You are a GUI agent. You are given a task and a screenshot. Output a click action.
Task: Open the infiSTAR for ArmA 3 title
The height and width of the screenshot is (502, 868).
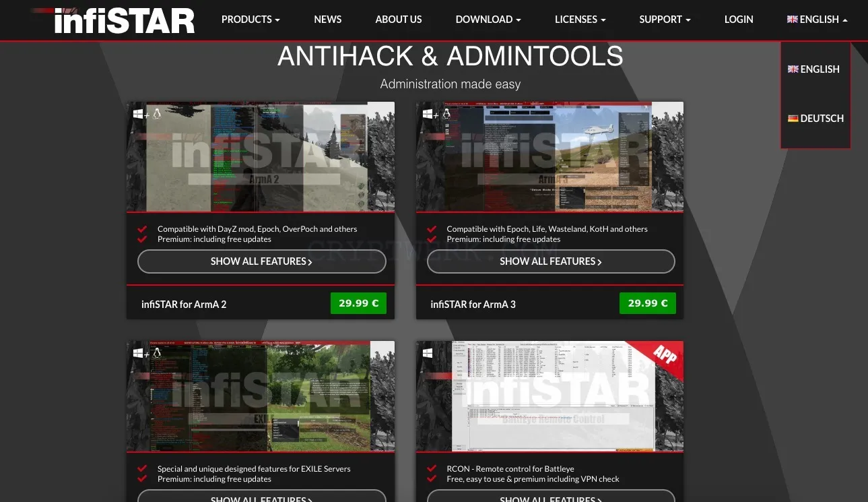(473, 305)
